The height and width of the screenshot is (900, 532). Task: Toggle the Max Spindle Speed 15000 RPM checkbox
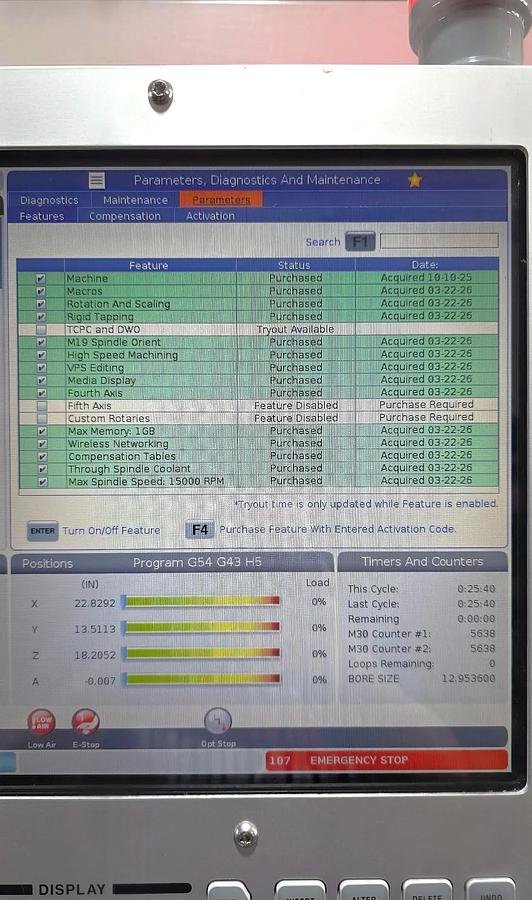(x=42, y=482)
